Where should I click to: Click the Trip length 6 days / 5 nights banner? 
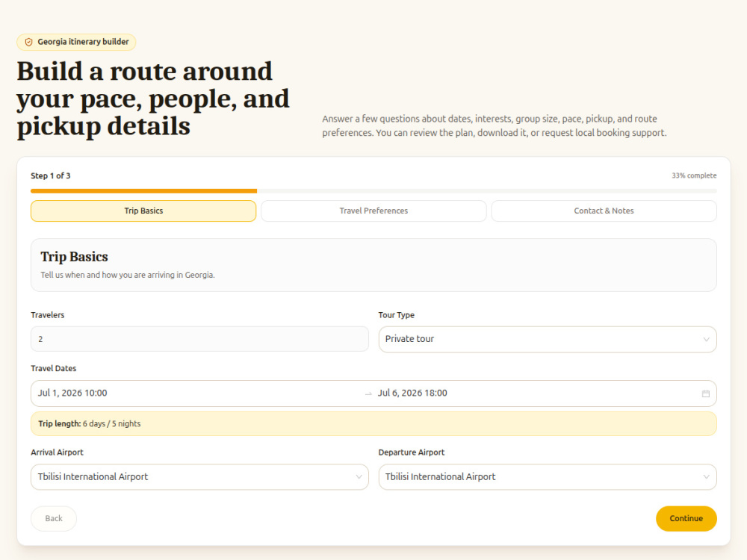pos(373,424)
